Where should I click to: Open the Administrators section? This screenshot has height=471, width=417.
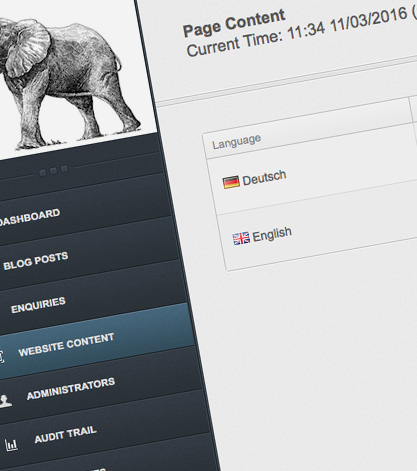coord(71,389)
